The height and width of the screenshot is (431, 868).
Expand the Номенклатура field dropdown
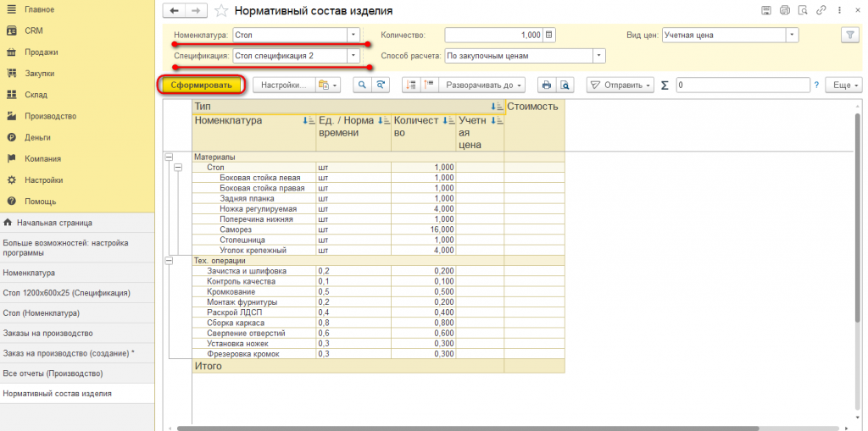353,35
